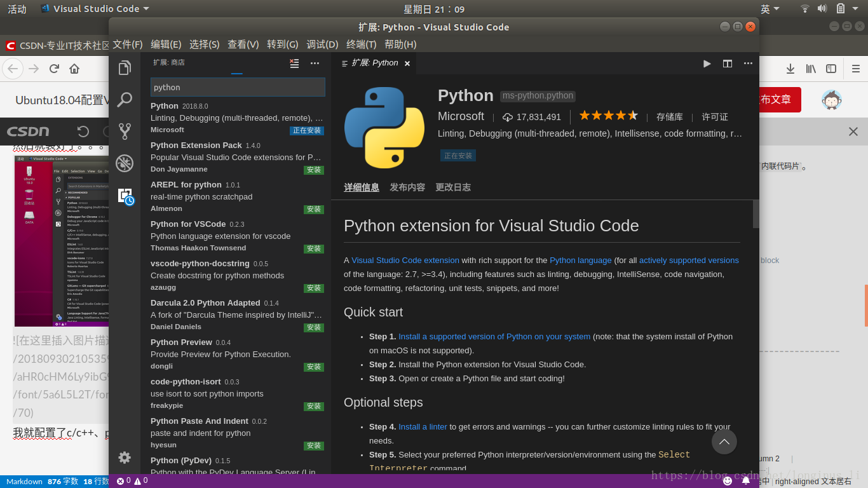This screenshot has height=488, width=868.
Task: Install code-python-isort extension
Action: pos(314,407)
